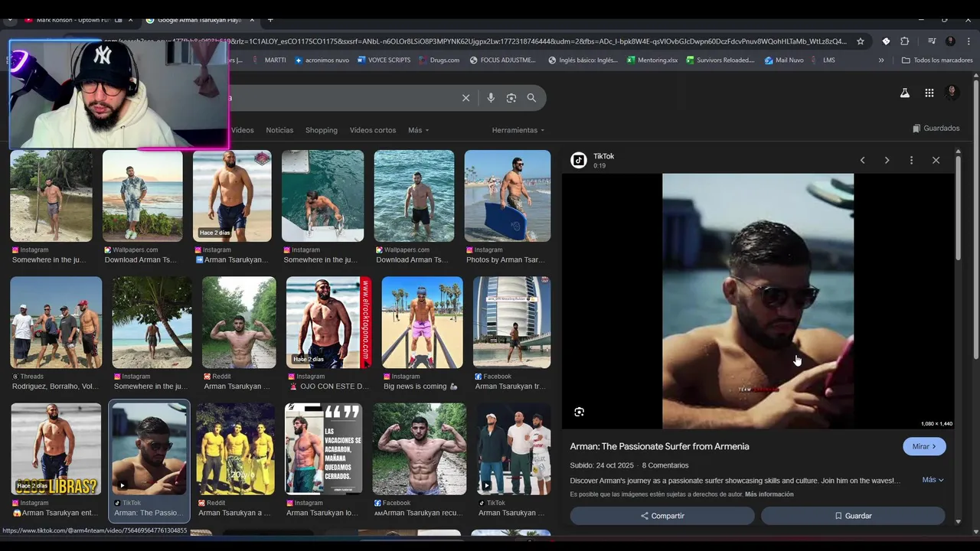
Task: Switch to the Videos cortos tab
Action: click(373, 130)
